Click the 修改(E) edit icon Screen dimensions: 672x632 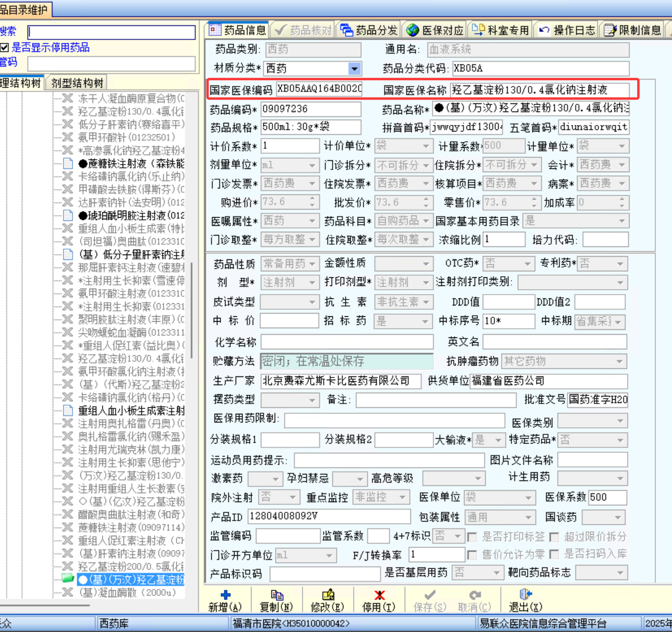point(328,595)
